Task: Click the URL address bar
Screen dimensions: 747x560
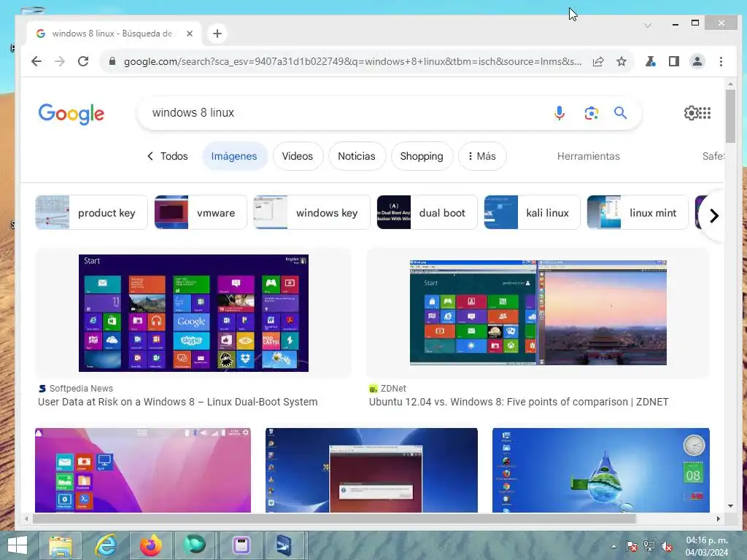Action: [x=352, y=61]
